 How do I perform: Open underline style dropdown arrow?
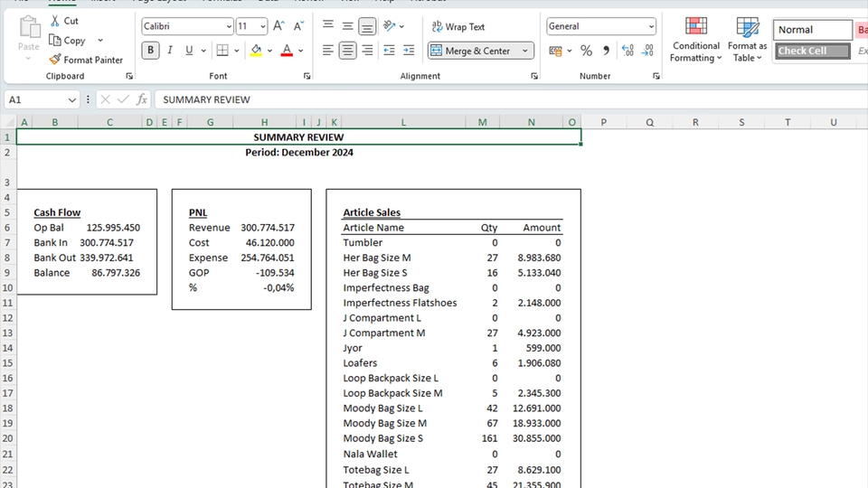coord(203,51)
